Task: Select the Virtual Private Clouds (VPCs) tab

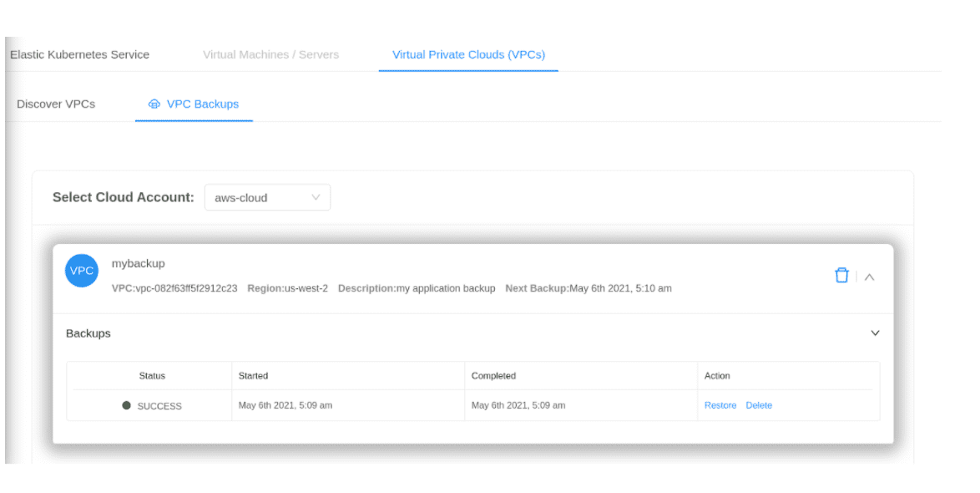Action: click(469, 54)
